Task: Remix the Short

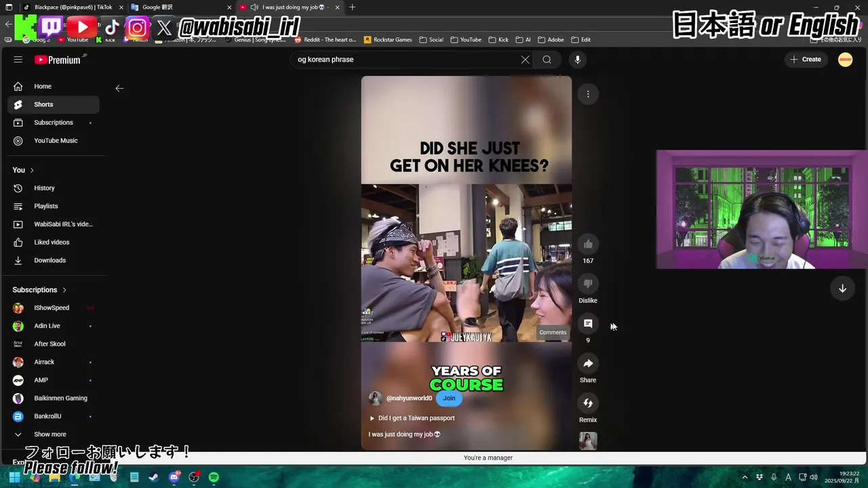Action: click(x=588, y=403)
